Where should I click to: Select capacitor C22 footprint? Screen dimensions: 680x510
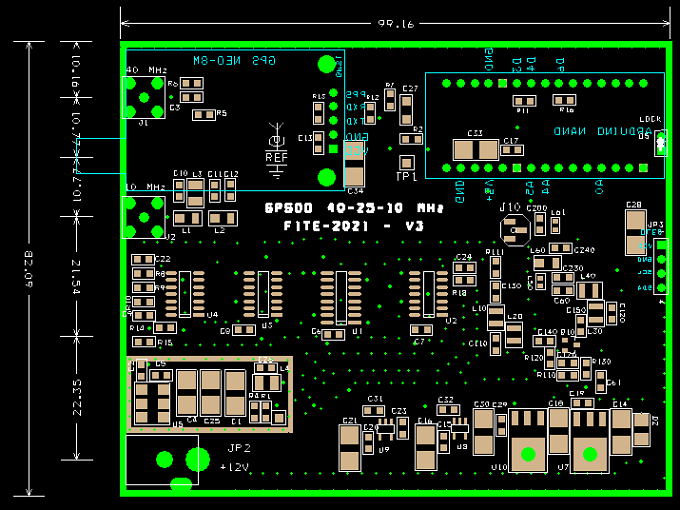(143, 259)
